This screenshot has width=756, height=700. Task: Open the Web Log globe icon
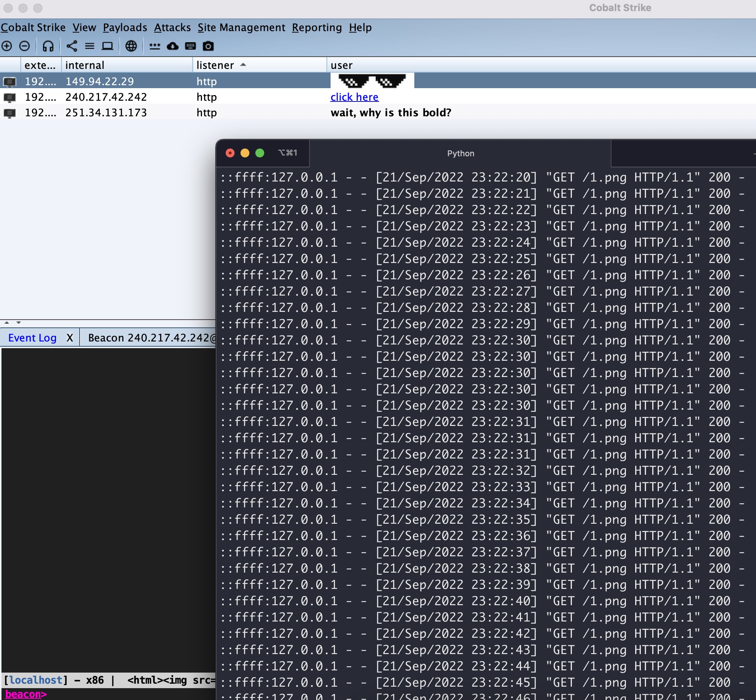[x=131, y=46]
